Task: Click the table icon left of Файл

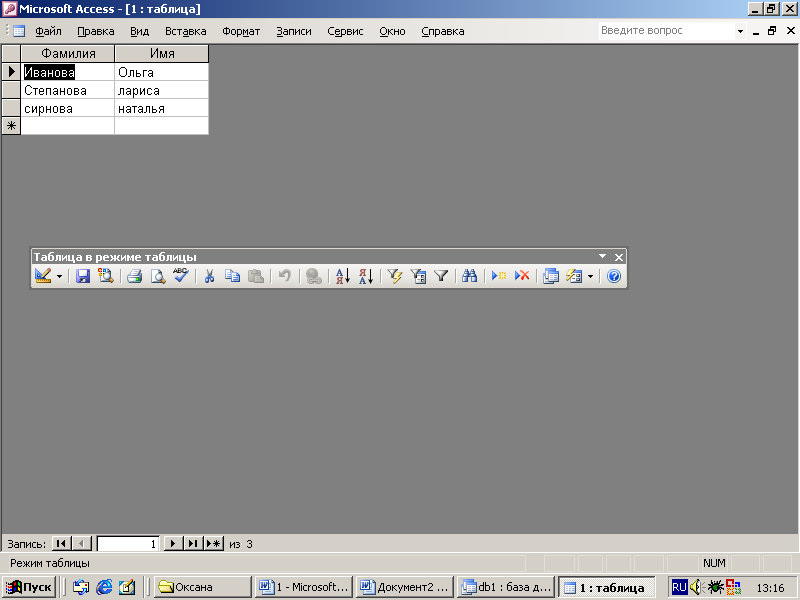Action: pyautogui.click(x=19, y=31)
